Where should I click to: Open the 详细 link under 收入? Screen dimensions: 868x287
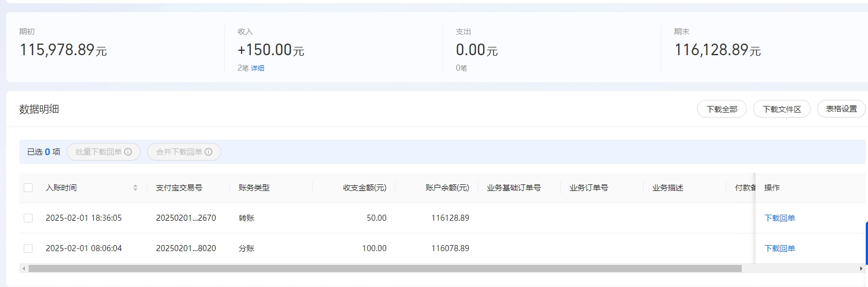click(258, 68)
